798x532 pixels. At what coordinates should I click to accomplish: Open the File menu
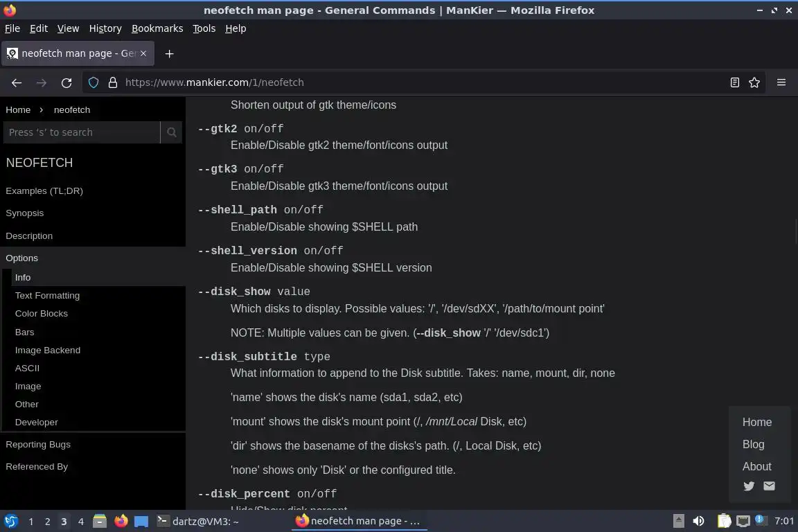[x=12, y=28]
